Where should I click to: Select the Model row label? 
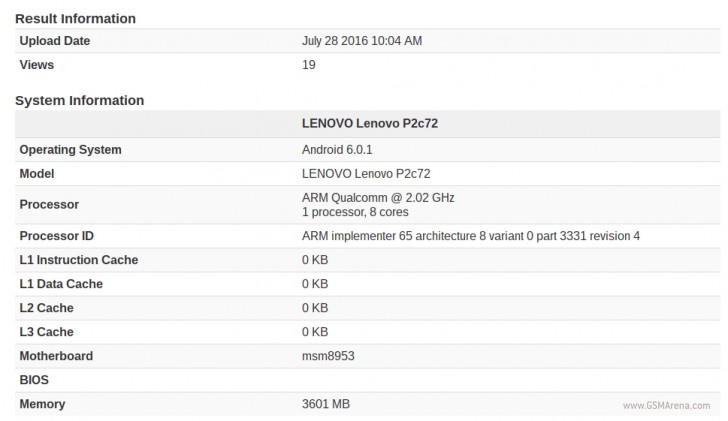[x=39, y=173]
